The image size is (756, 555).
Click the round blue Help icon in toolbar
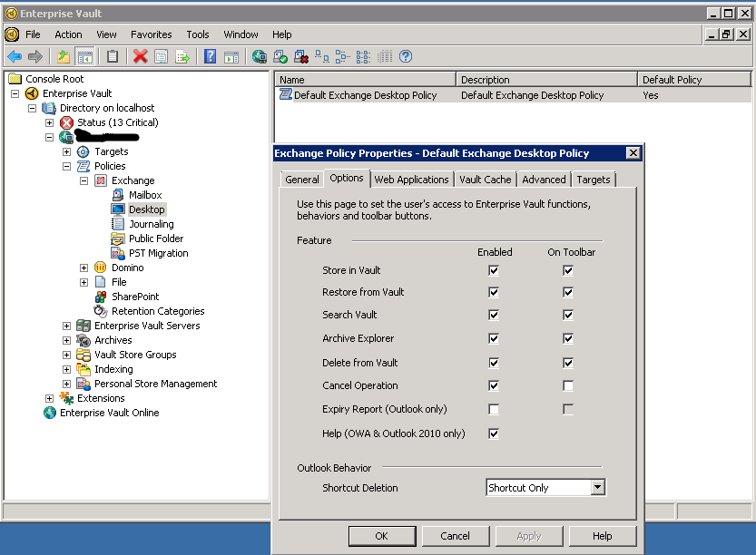coord(406,57)
